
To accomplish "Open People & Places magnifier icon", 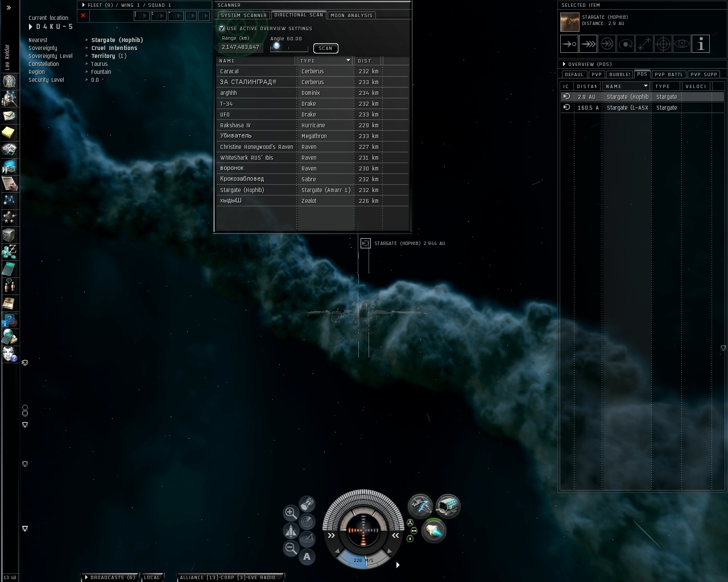I will [x=10, y=98].
